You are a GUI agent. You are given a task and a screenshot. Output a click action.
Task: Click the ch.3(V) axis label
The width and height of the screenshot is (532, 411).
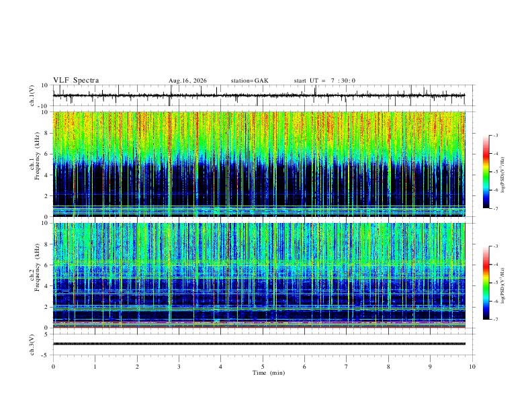point(32,345)
